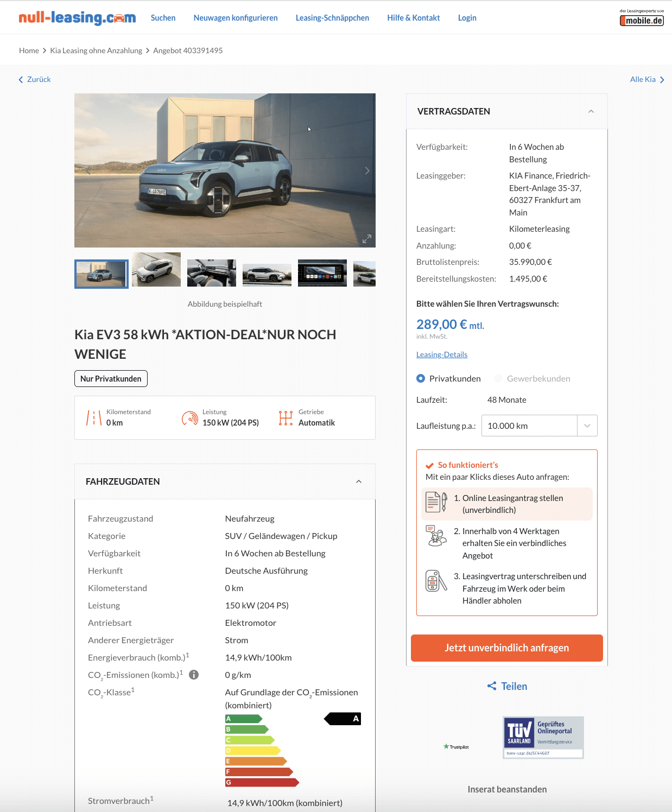Click the Getriebe gearshift icon

click(x=286, y=417)
